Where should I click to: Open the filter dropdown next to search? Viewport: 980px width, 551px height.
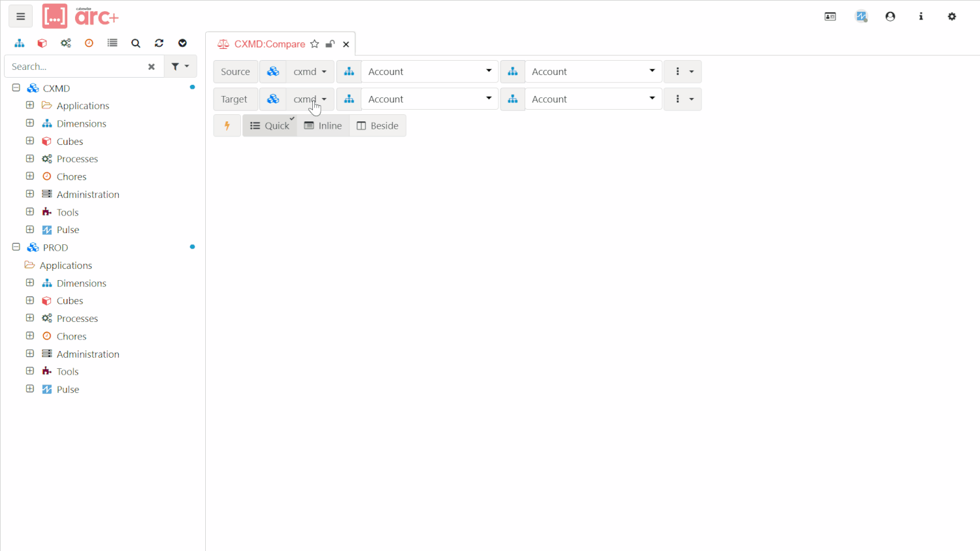click(x=180, y=67)
